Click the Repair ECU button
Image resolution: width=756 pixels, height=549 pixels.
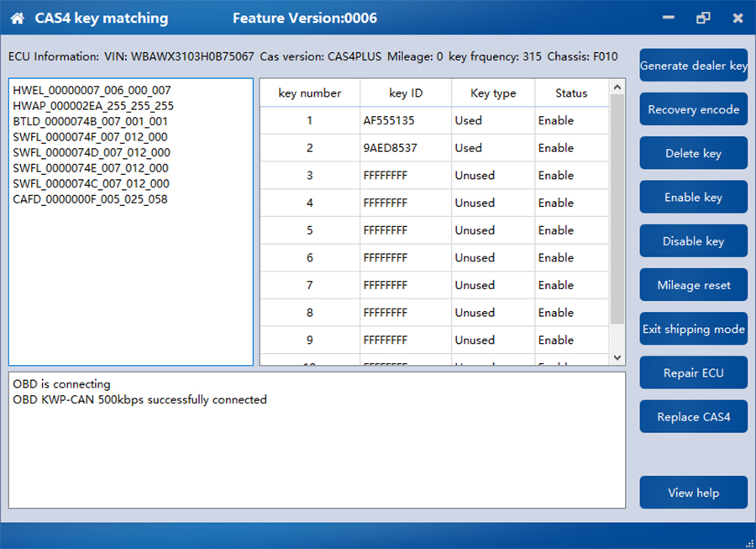(693, 373)
